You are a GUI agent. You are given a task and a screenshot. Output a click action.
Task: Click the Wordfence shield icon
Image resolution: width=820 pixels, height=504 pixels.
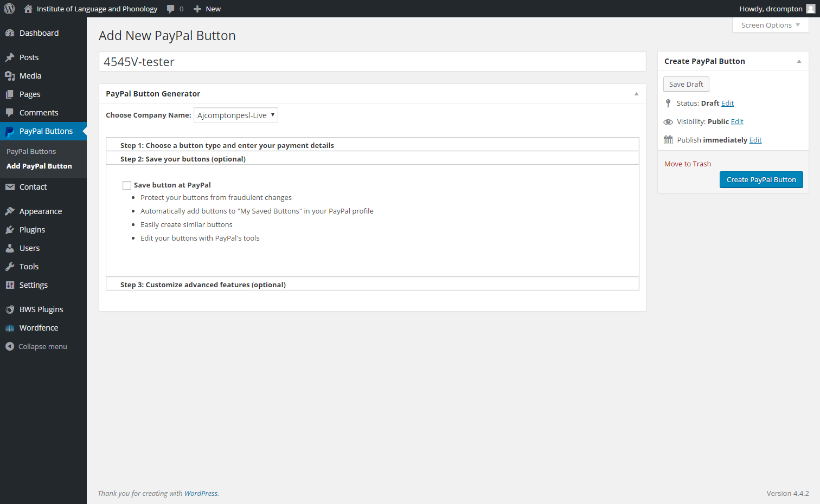click(10, 328)
